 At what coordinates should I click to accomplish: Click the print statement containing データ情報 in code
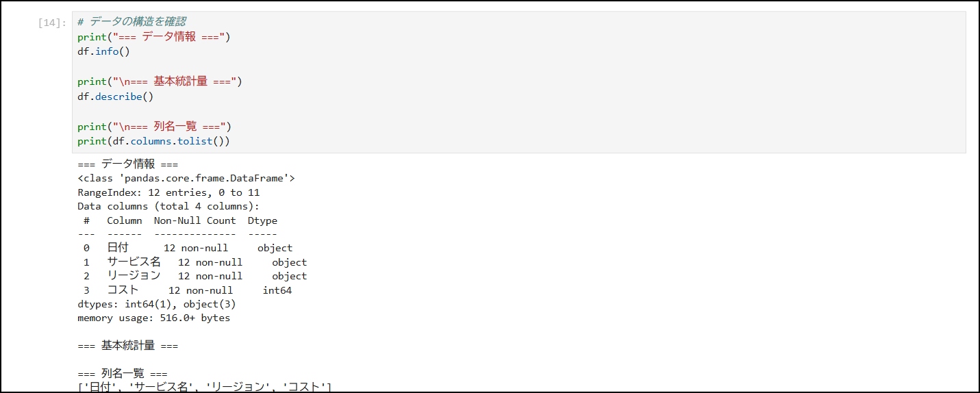(153, 37)
